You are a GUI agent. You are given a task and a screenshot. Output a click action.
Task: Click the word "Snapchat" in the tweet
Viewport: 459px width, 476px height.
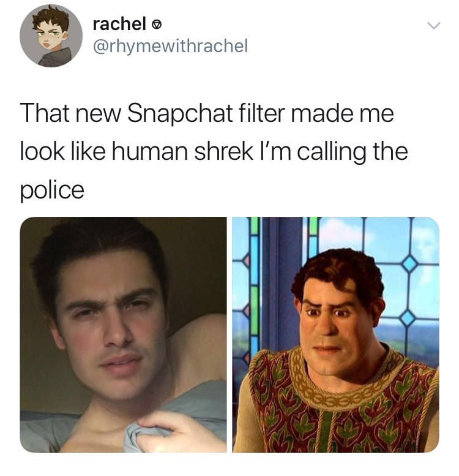click(x=180, y=114)
